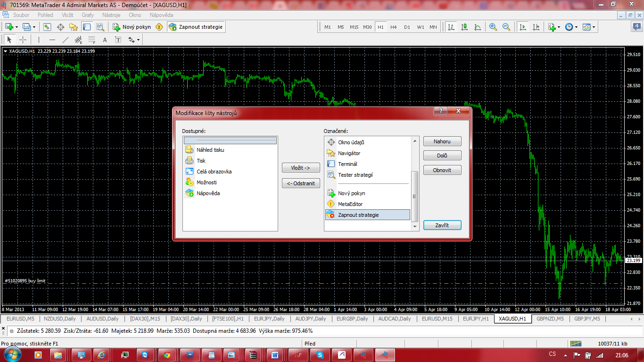This screenshot has height=362, width=644.
Task: Click the arrows objects tool icon
Action: point(131,40)
